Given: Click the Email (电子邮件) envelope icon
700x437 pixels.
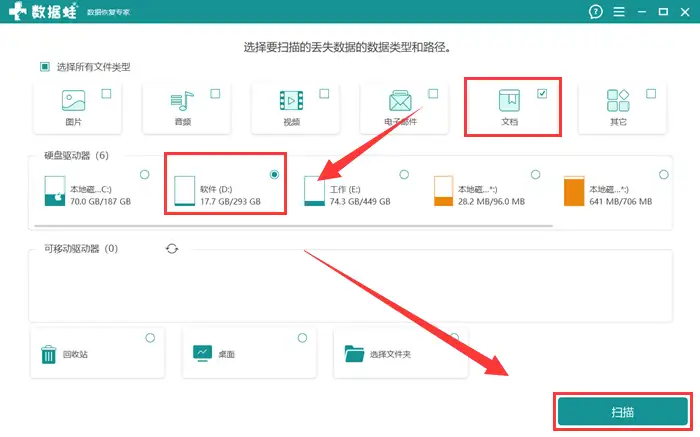Looking at the screenshot, I should click(x=400, y=100).
